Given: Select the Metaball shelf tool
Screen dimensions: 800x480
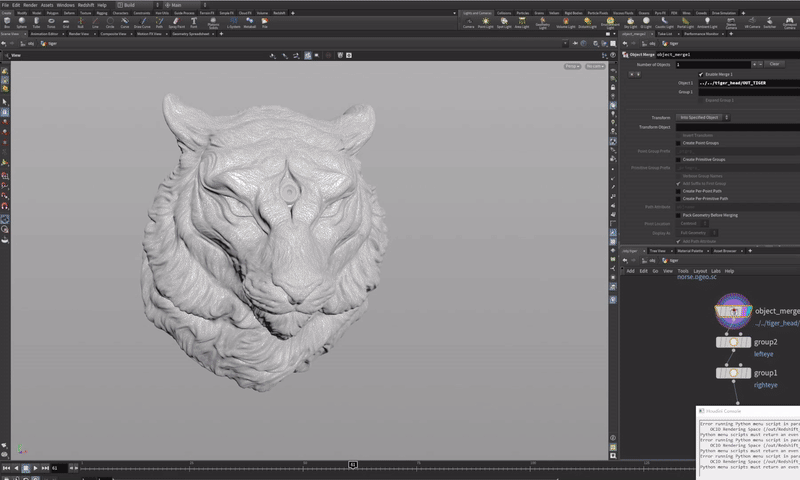Looking at the screenshot, I should click(249, 22).
